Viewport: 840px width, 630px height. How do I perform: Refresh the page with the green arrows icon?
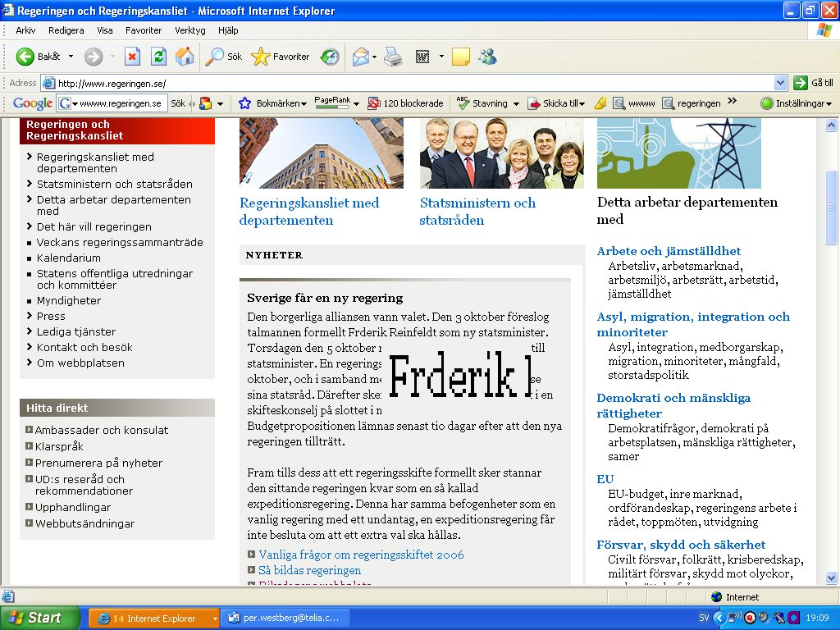158,57
